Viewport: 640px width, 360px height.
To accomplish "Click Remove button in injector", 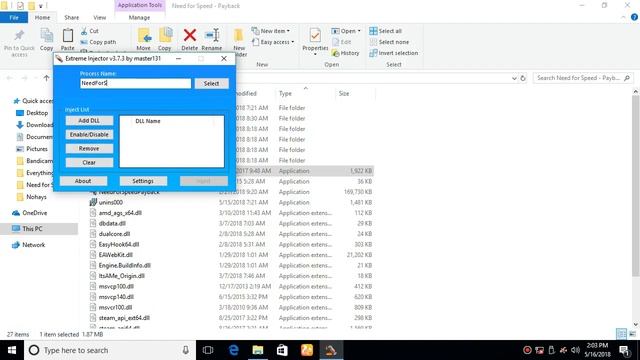I will (89, 149).
